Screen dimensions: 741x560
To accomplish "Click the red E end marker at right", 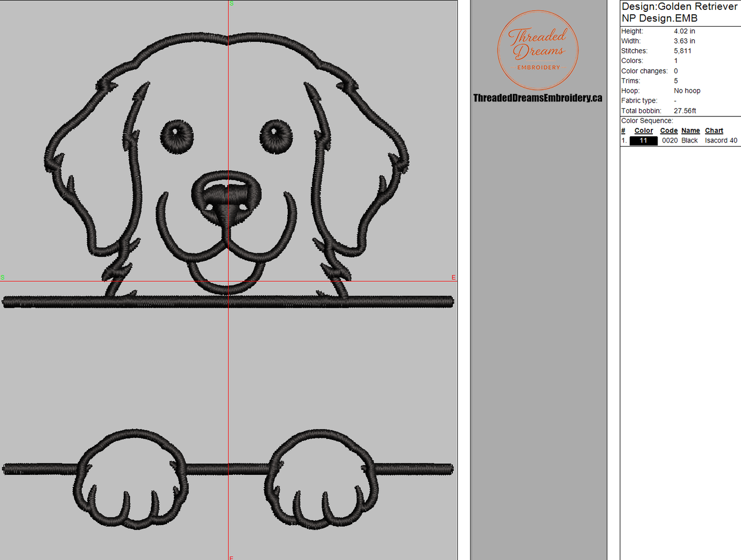I will 453,277.
